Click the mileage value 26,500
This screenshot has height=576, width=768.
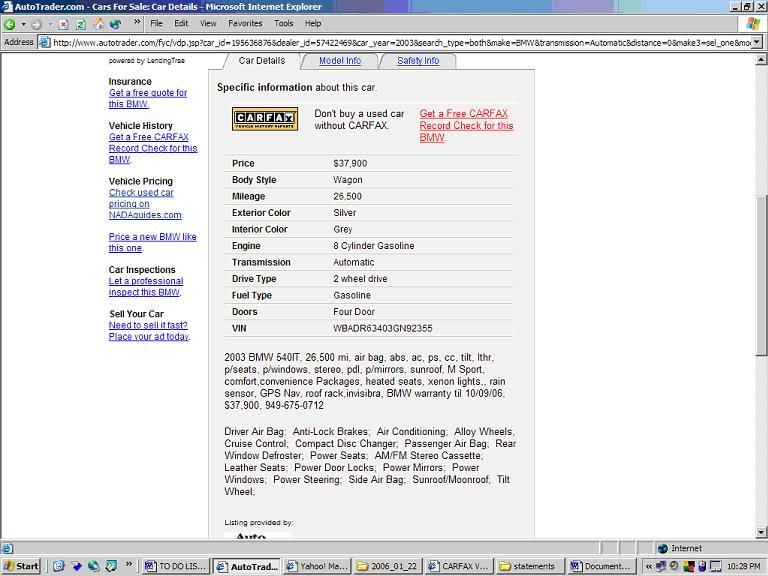coord(347,196)
